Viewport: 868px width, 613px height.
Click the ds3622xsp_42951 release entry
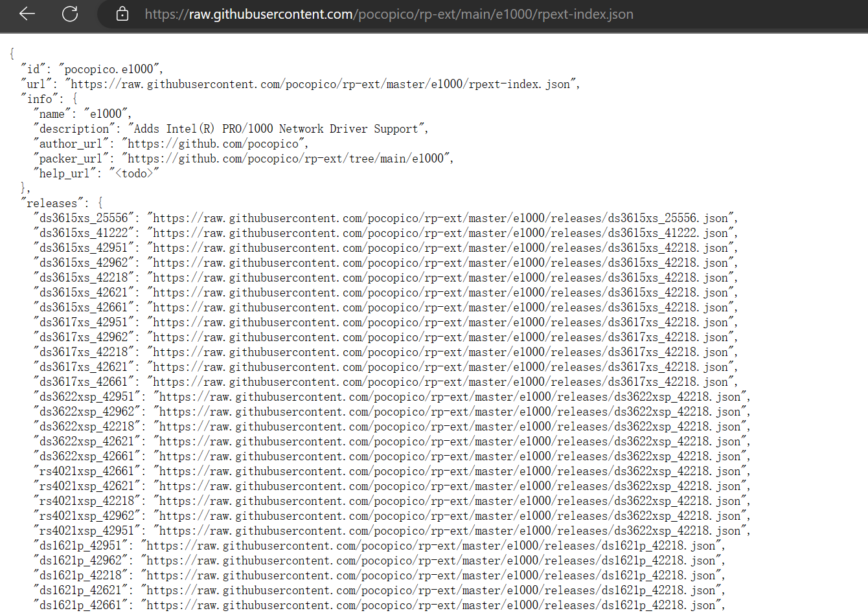(392, 397)
